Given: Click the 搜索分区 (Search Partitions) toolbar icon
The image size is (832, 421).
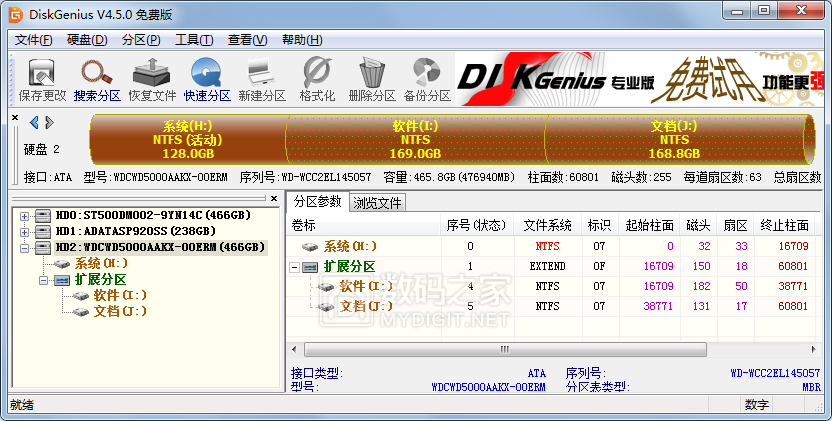Looking at the screenshot, I should tap(97, 79).
